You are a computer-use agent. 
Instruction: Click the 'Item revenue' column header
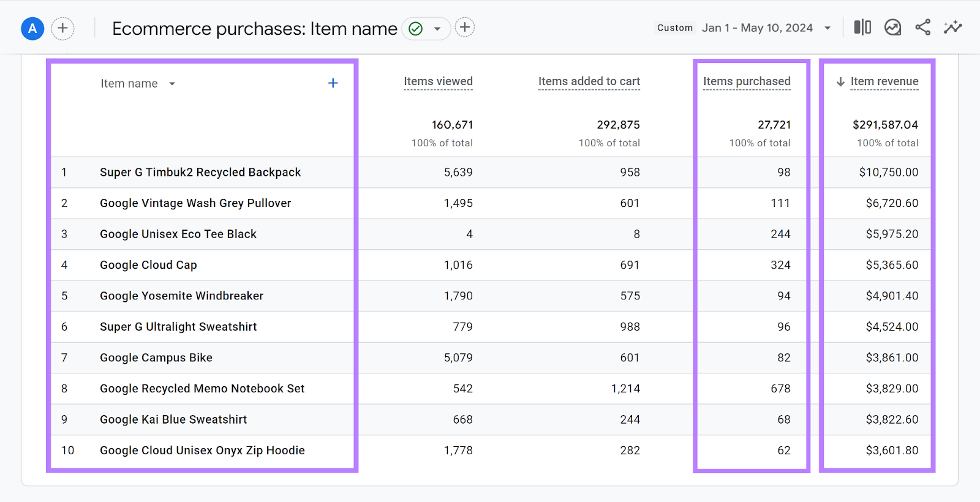coord(884,81)
